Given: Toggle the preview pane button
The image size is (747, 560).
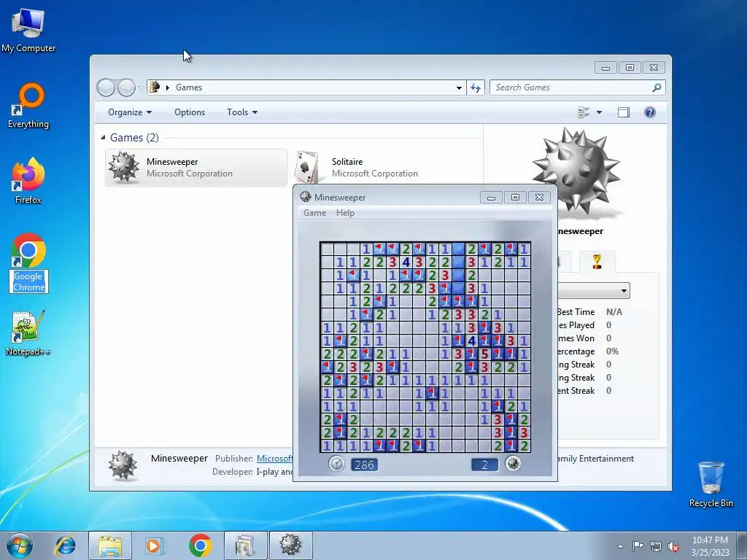Looking at the screenshot, I should coord(624,112).
